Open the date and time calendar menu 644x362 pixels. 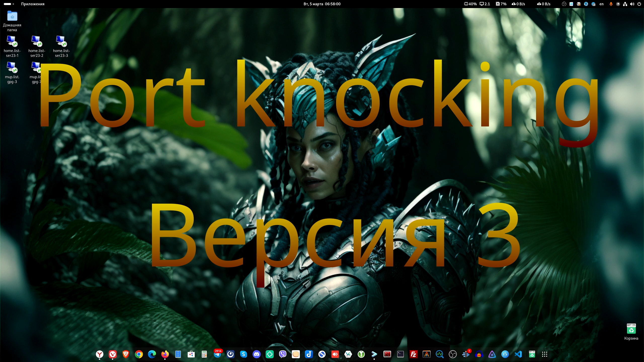(322, 4)
